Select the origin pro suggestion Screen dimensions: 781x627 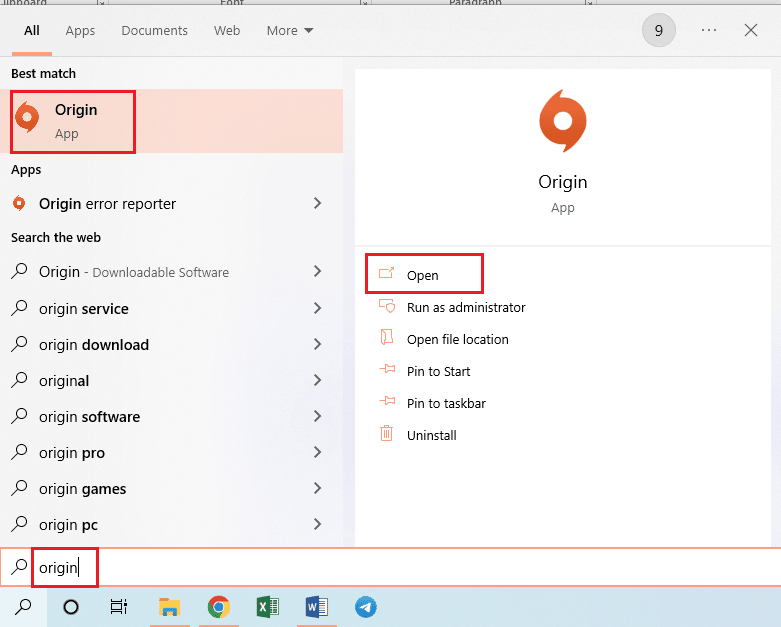(171, 452)
